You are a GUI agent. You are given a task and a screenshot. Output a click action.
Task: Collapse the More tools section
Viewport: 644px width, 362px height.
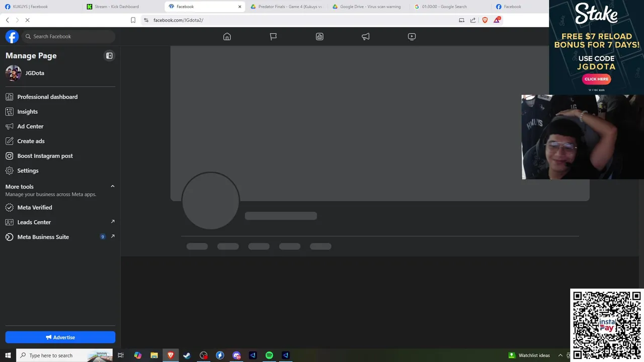(113, 187)
